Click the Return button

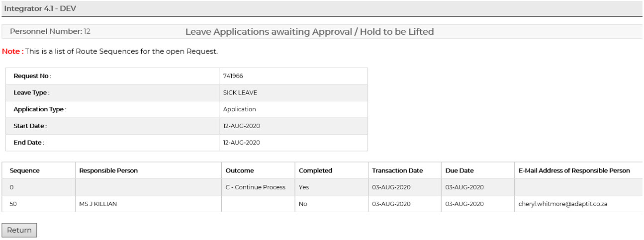click(x=19, y=230)
